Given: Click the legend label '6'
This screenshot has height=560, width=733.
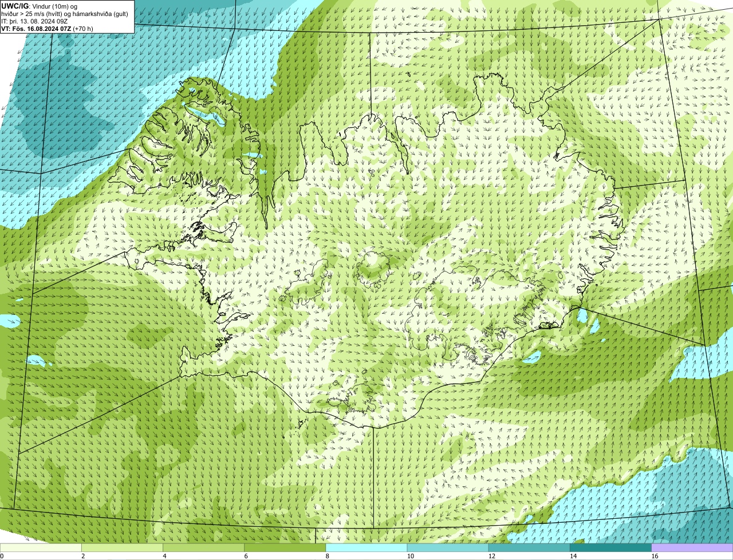Looking at the screenshot, I should point(246,556).
